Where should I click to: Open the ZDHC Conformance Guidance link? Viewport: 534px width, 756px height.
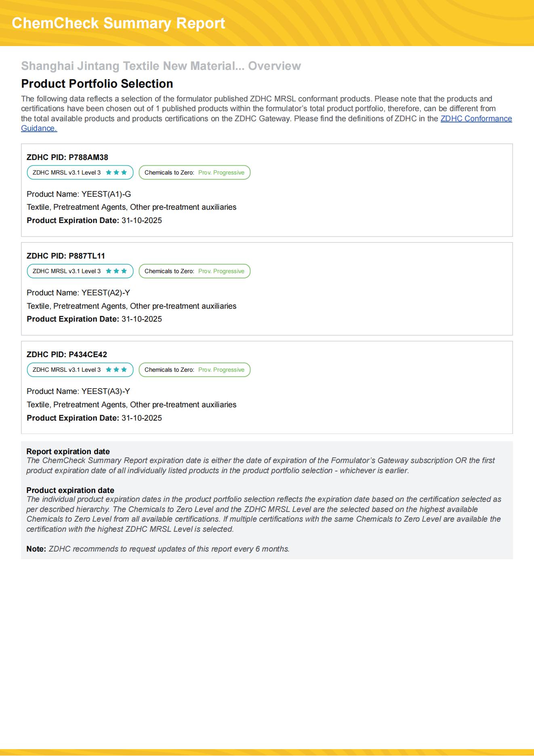pos(476,119)
